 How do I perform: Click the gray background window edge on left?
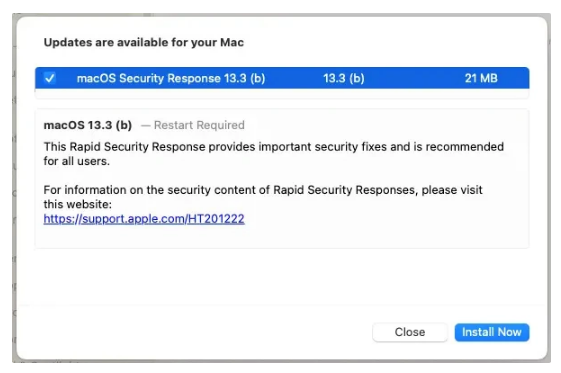pyautogui.click(x=14, y=186)
